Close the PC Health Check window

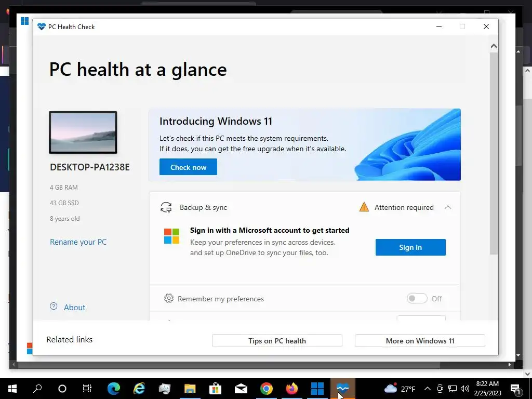point(486,26)
